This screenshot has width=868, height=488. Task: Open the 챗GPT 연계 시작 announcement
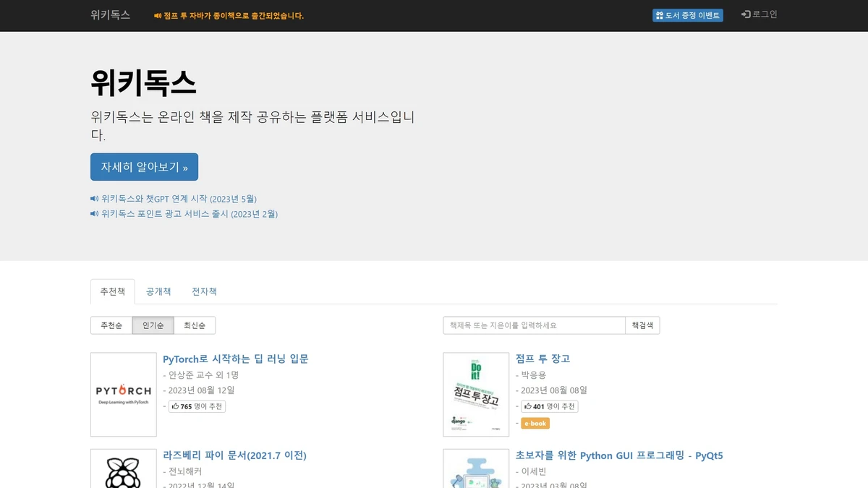click(179, 199)
